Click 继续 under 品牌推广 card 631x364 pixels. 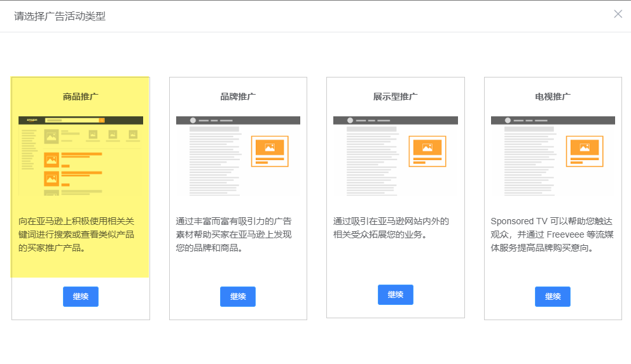click(x=238, y=297)
